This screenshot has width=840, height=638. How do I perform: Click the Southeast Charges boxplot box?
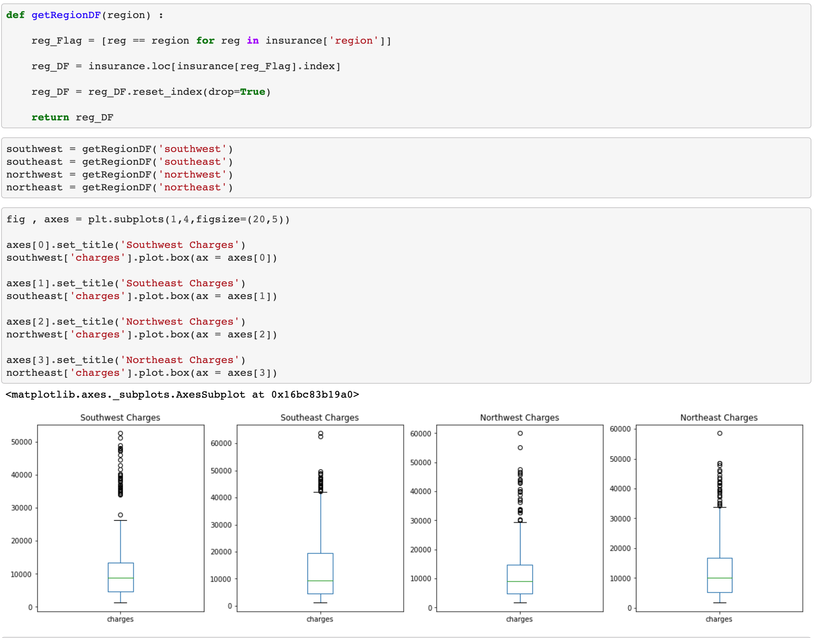pyautogui.click(x=320, y=570)
